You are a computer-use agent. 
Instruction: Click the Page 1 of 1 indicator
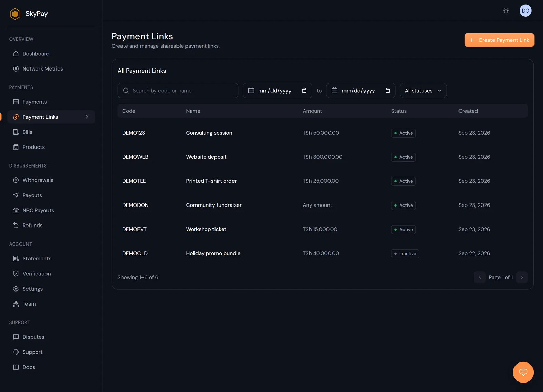pos(501,277)
